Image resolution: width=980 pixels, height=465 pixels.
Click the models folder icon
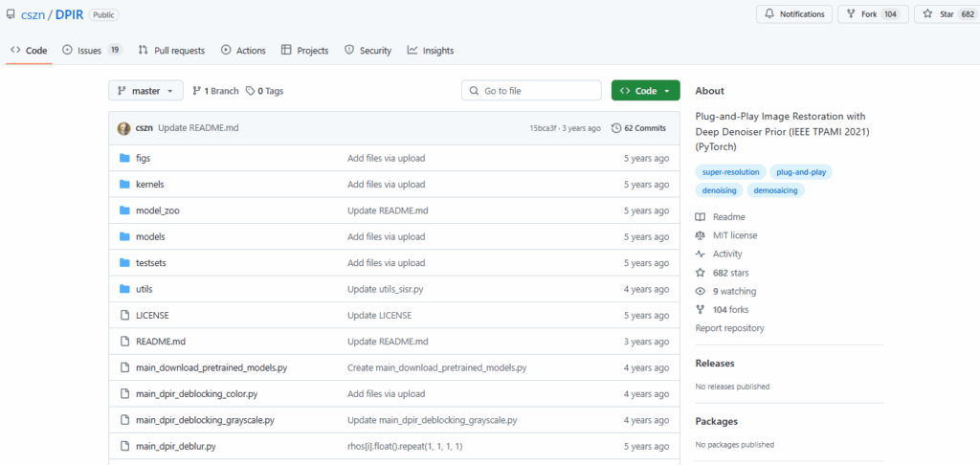124,237
